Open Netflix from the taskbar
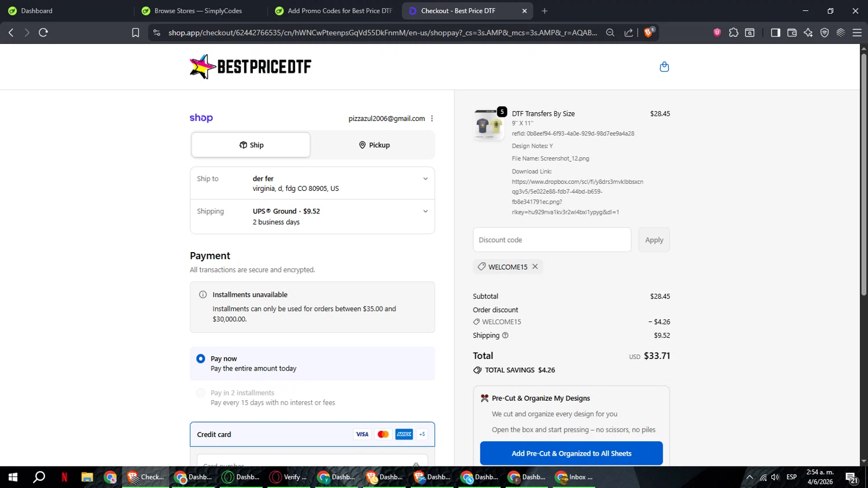 [64, 477]
